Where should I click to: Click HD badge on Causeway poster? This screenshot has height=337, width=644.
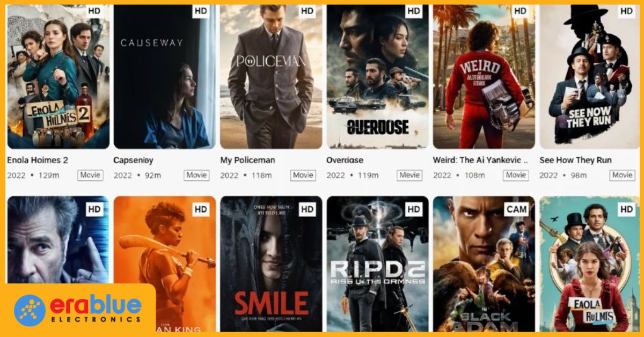coord(201,11)
